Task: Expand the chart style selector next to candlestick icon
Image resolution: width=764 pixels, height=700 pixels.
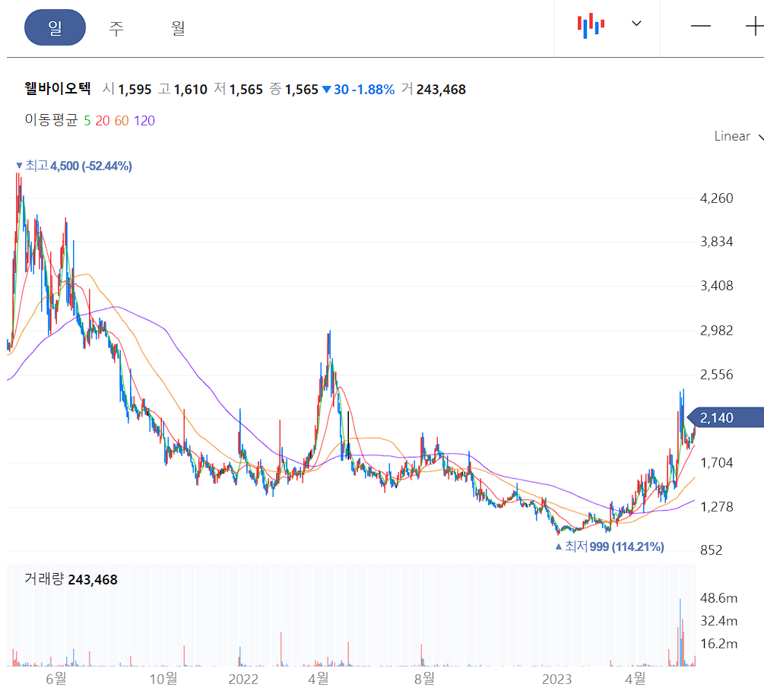Action: tap(636, 24)
